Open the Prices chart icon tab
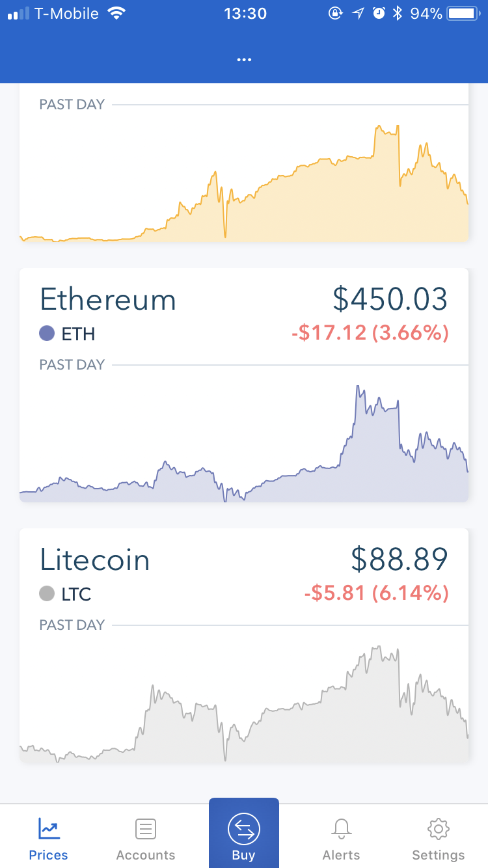488x868 pixels. tap(49, 828)
